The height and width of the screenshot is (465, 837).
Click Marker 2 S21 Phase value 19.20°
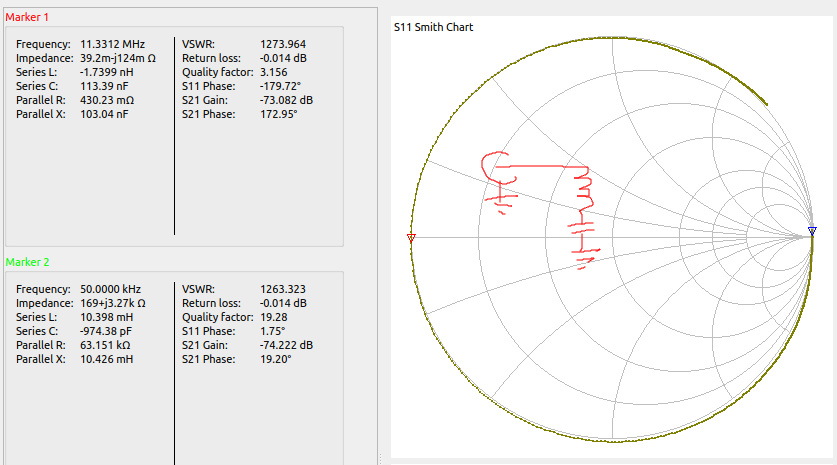click(x=275, y=359)
